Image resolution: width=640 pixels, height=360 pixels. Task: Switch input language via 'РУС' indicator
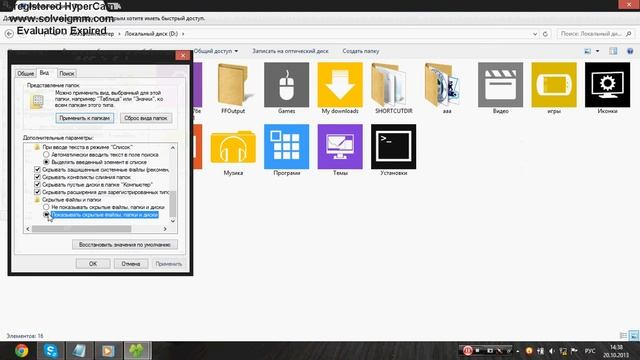590,351
